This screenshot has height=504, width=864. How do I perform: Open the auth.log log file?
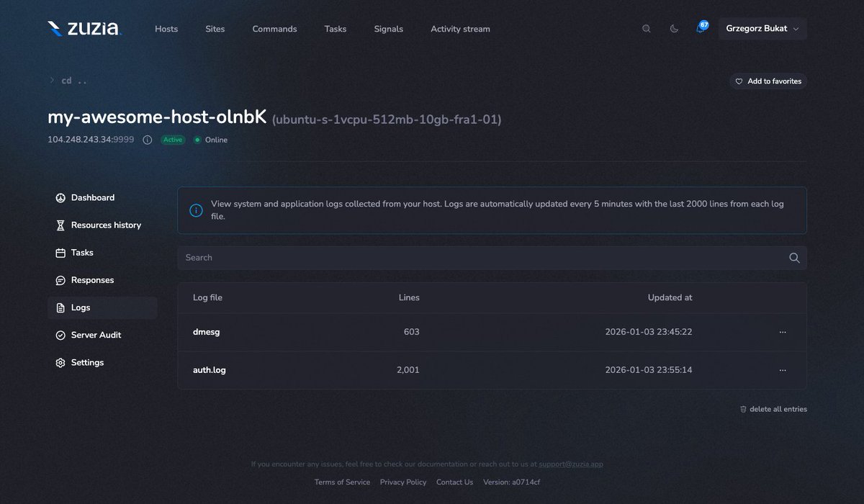pyautogui.click(x=210, y=370)
